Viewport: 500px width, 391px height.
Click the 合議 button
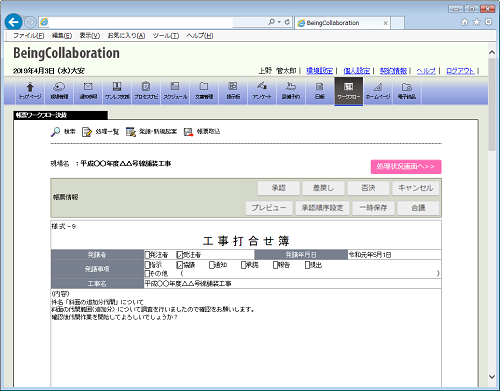(418, 208)
